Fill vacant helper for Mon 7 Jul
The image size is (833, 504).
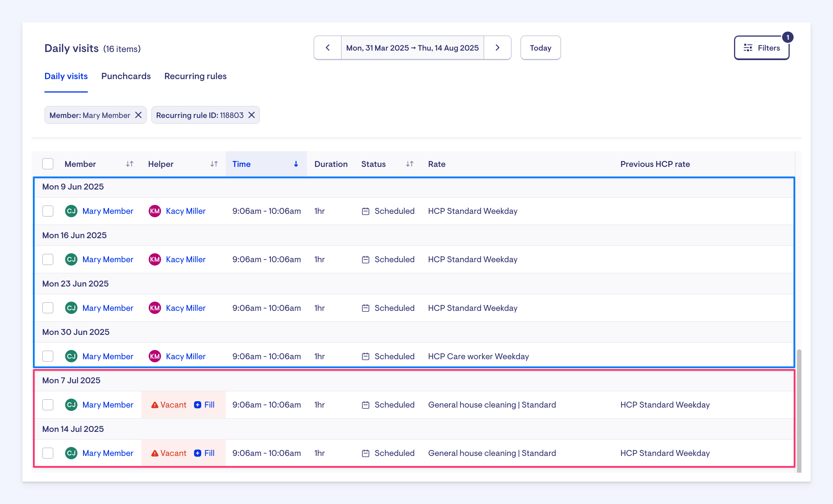pos(205,404)
